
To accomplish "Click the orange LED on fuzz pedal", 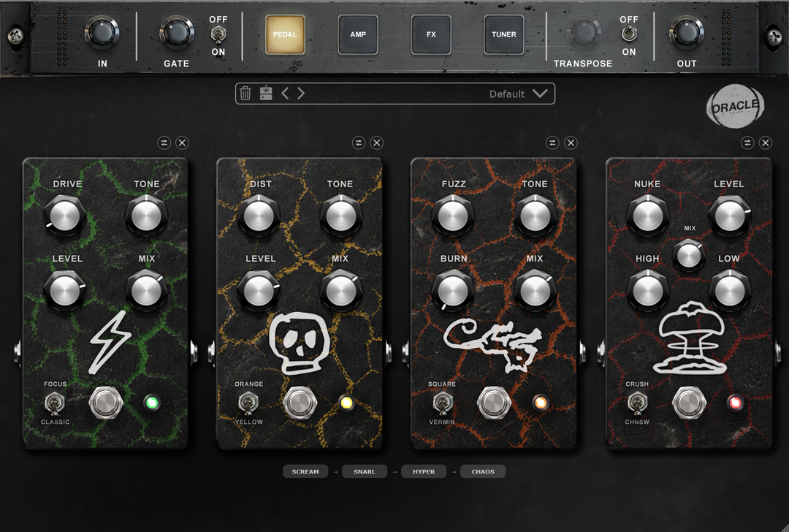I will [x=541, y=403].
